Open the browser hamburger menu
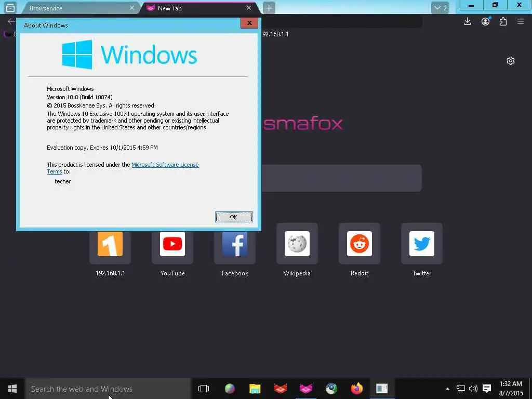 coord(521,21)
